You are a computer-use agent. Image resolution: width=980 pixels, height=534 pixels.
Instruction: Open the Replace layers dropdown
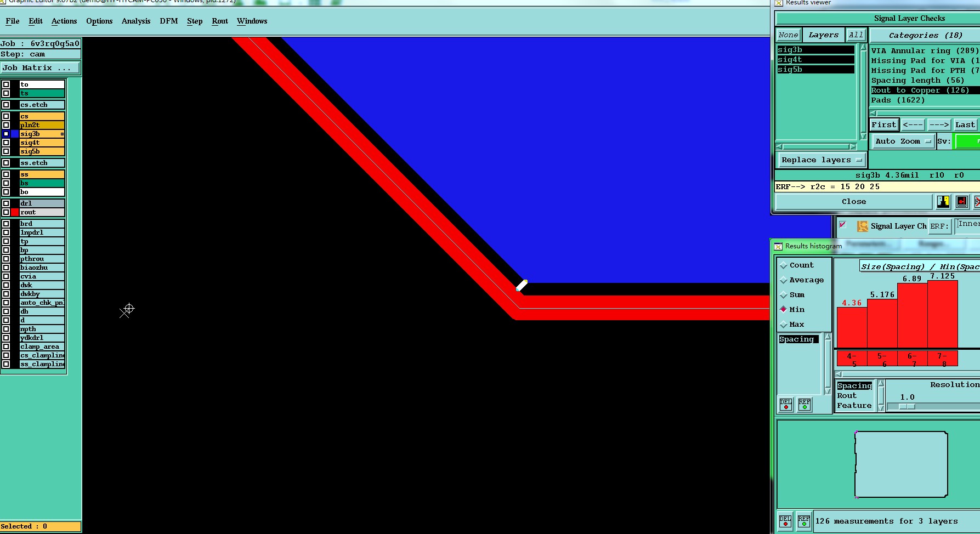point(822,160)
